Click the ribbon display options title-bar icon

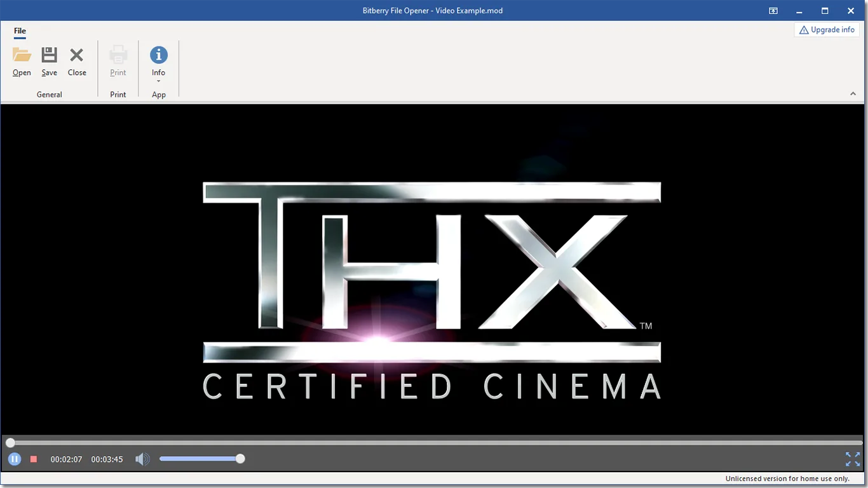773,11
